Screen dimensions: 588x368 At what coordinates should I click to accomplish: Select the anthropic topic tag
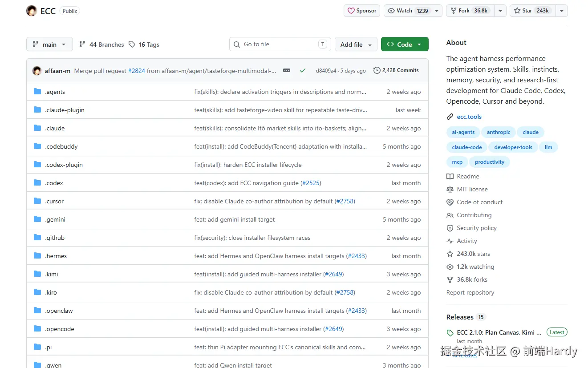point(499,132)
